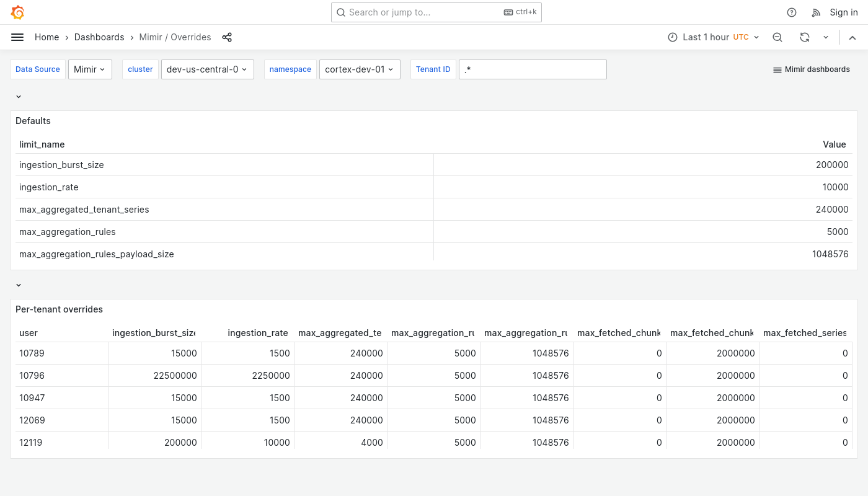868x496 pixels.
Task: Collapse the entire dashboard view
Action: (x=852, y=37)
